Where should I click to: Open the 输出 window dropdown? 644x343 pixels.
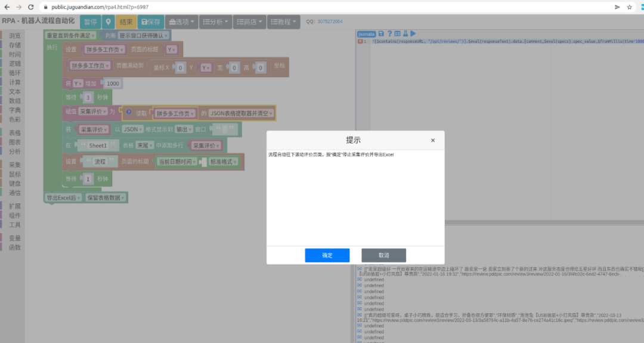coord(184,129)
